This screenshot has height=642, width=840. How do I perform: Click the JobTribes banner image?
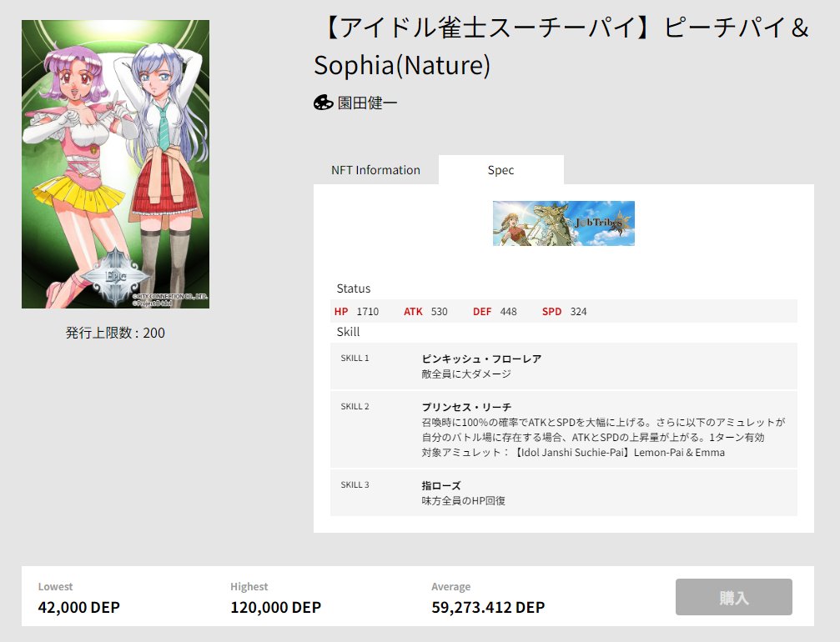tap(564, 223)
